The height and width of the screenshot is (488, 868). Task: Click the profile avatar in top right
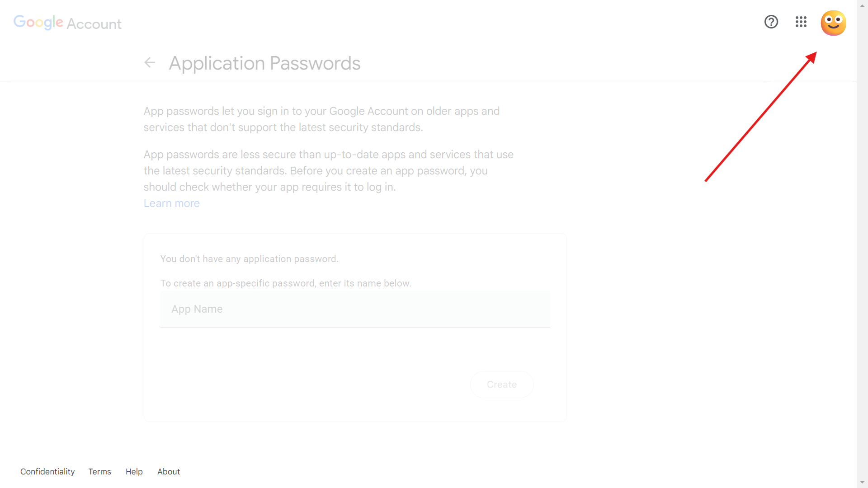[x=834, y=23]
